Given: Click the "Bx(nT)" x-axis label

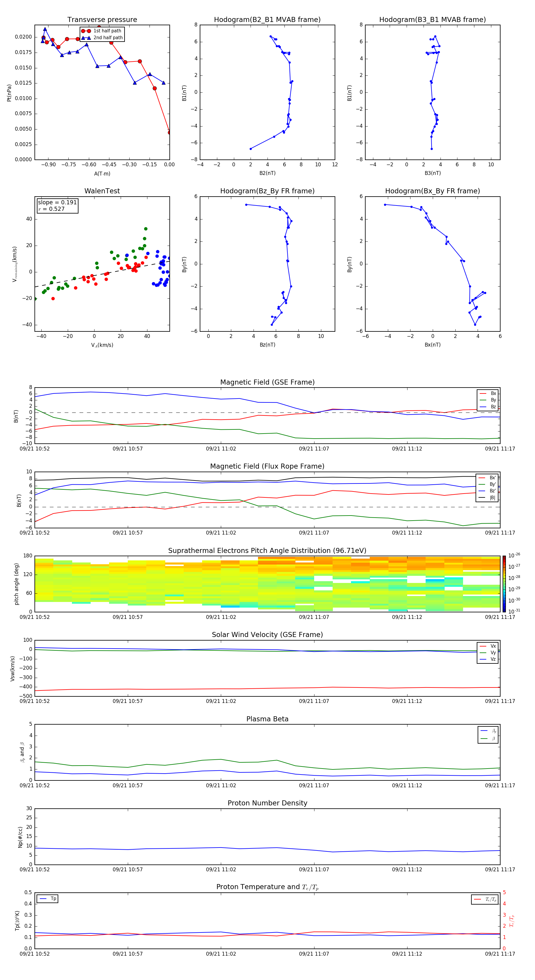Looking at the screenshot, I should (432, 345).
